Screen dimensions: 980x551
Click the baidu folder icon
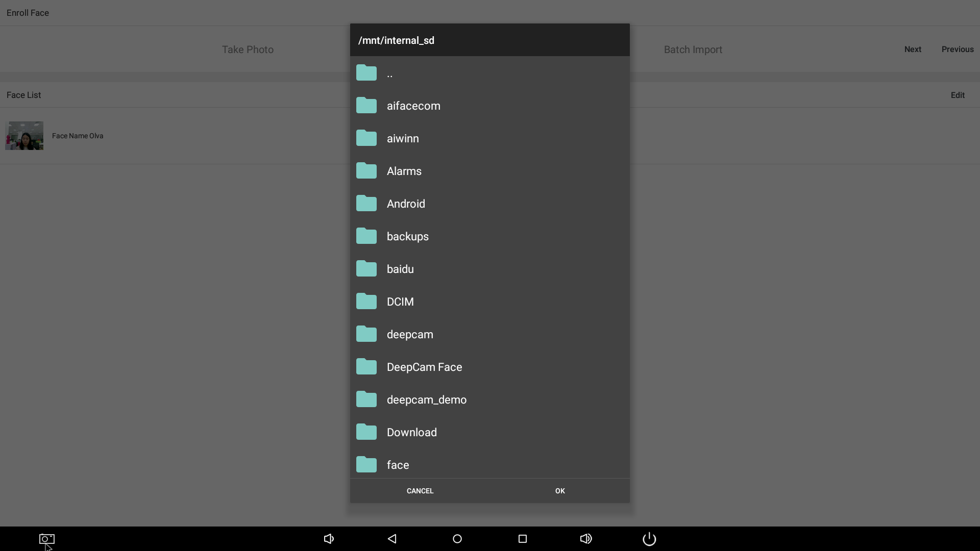click(366, 269)
